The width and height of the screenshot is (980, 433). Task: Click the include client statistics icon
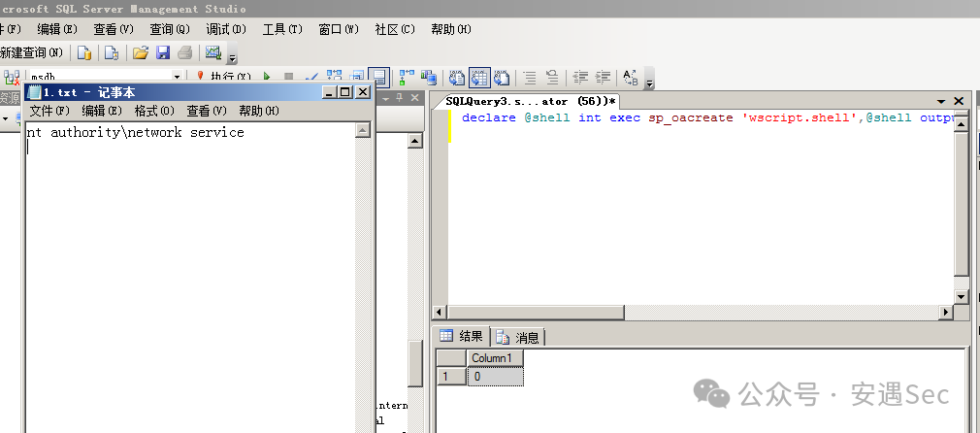pos(429,77)
